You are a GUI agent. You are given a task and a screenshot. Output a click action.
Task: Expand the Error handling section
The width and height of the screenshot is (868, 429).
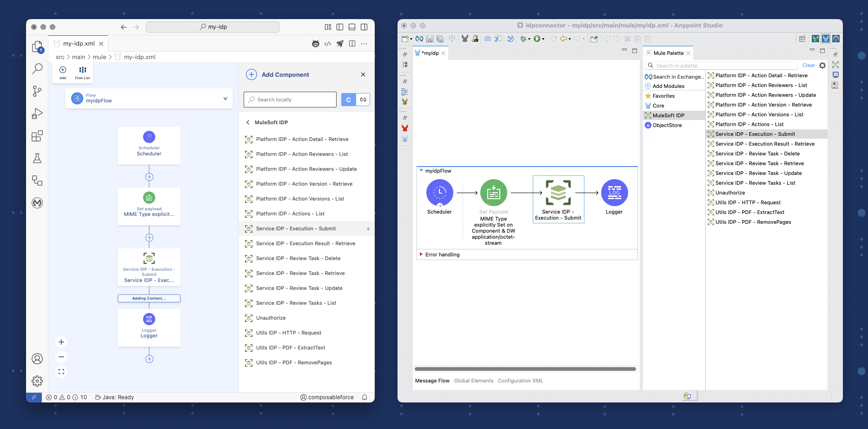(421, 255)
